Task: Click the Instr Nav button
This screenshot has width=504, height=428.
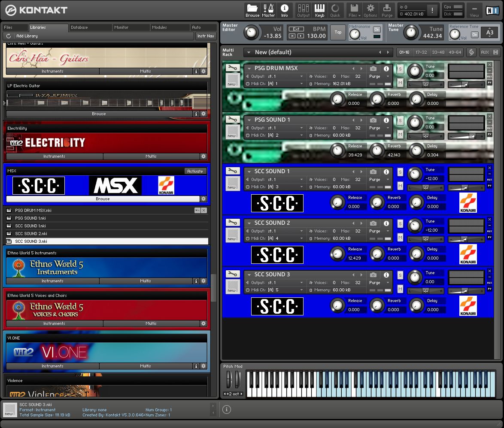Action: [206, 36]
